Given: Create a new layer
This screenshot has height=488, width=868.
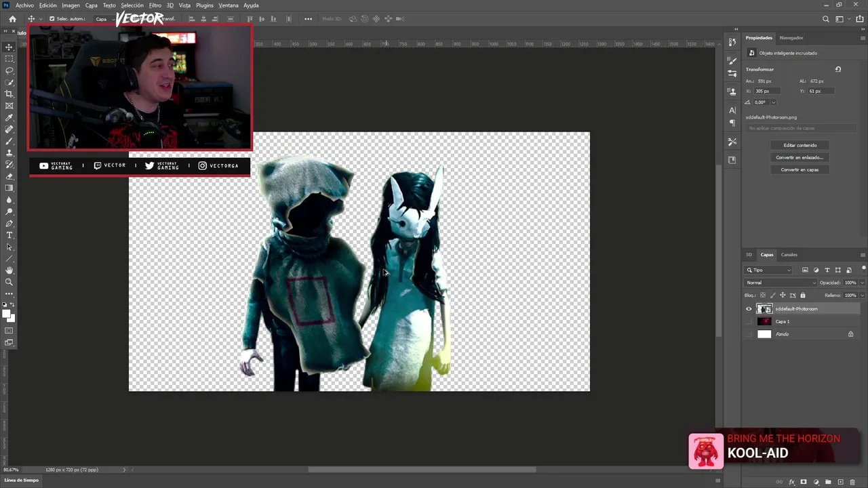Looking at the screenshot, I should 840,482.
